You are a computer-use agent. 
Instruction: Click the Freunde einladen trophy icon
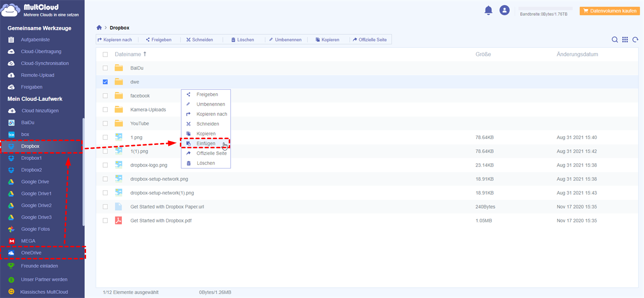tap(11, 266)
